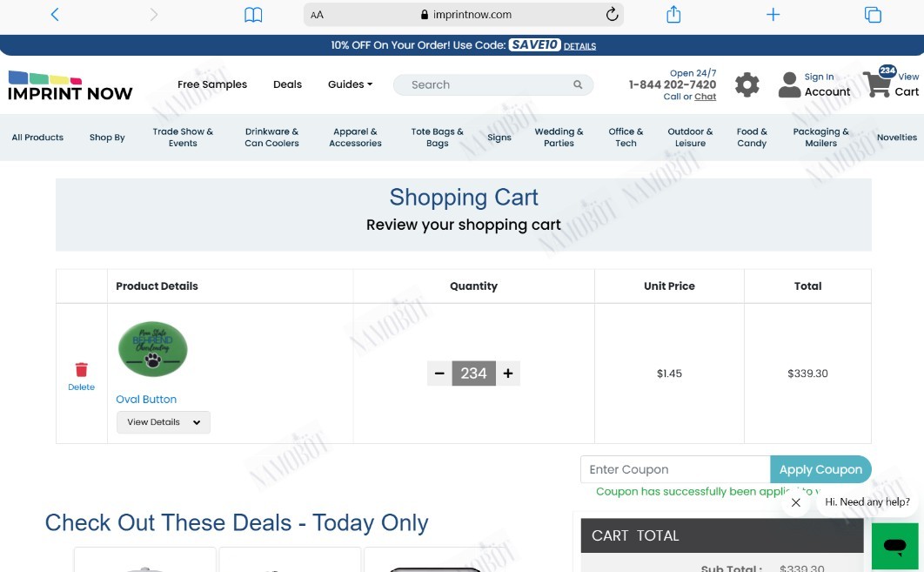
Task: Open a new tab with plus icon
Action: [773, 15]
